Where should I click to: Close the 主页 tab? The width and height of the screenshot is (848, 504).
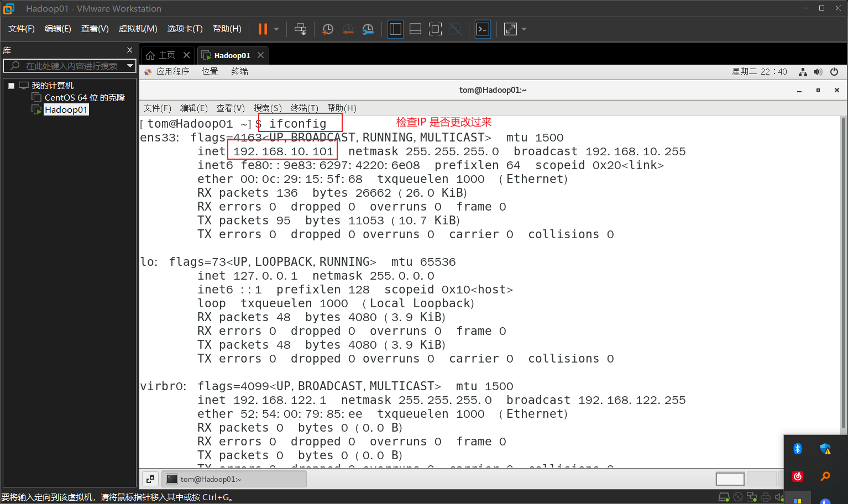coord(186,55)
